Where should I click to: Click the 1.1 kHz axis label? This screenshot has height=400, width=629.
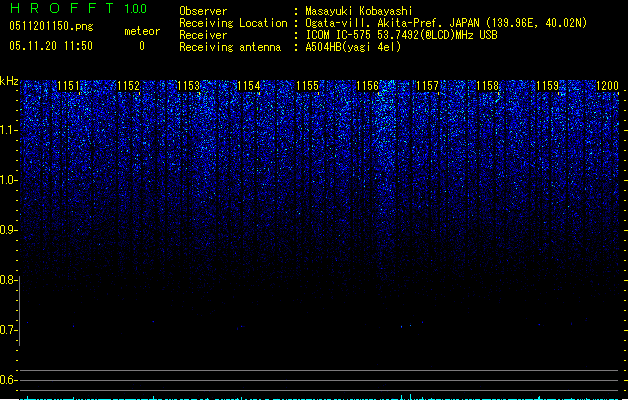(8, 130)
